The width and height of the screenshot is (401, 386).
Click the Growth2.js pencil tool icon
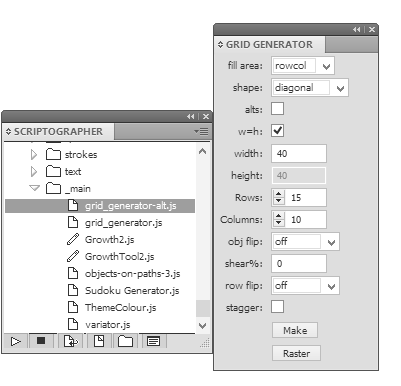point(73,239)
